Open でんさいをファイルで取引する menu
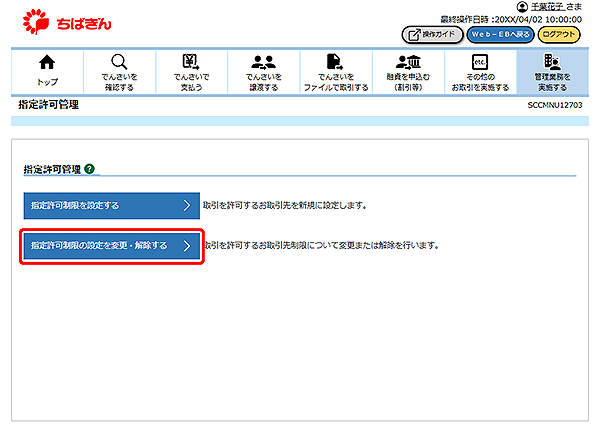Screen dimensions: 600x433 tap(336, 72)
